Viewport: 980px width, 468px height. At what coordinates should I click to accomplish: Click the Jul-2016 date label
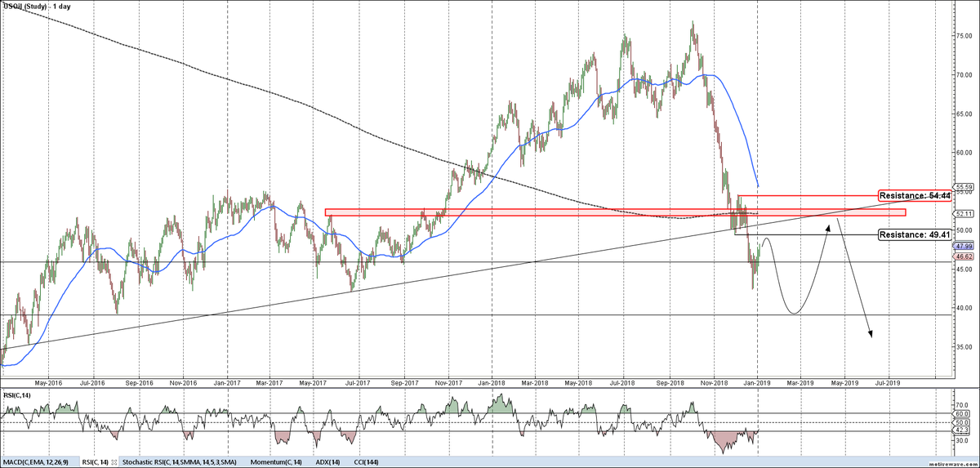pos(92,382)
